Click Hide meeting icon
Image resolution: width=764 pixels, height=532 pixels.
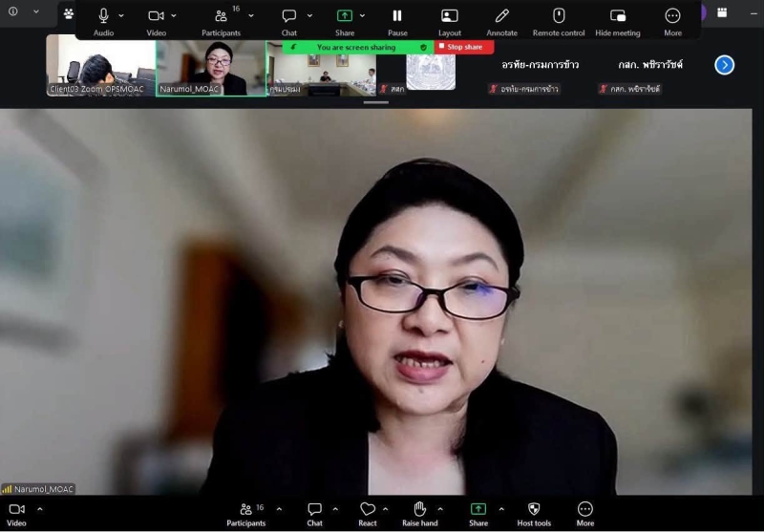click(x=618, y=16)
